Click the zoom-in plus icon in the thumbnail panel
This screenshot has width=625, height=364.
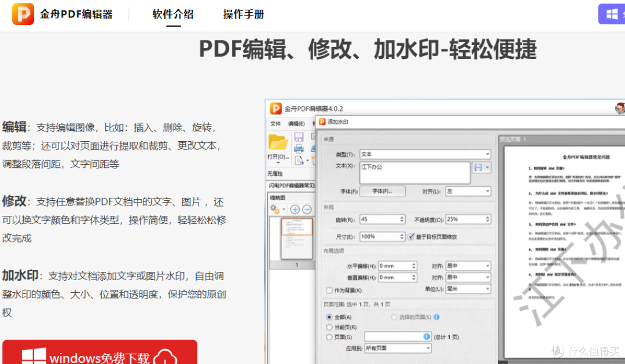295,209
